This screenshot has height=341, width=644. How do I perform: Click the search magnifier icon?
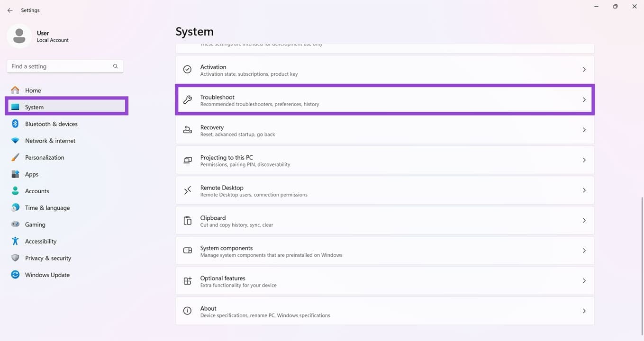116,66
